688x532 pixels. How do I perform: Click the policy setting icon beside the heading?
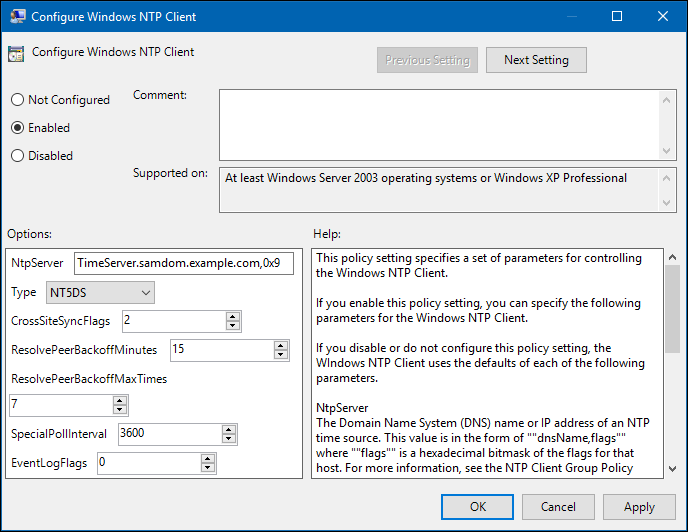(16, 54)
